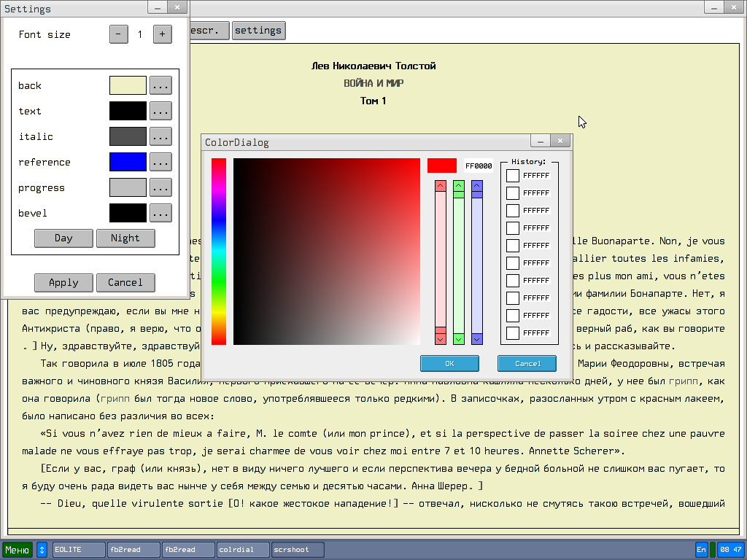Click the red channel slider's up arrow
This screenshot has height=560, width=747.
click(x=441, y=186)
